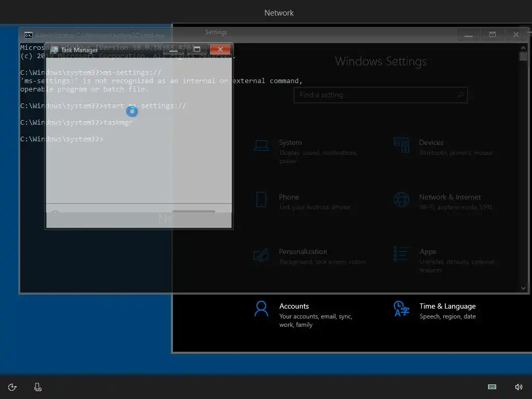
Task: Close the Settings window
Action: pyautogui.click(x=516, y=35)
